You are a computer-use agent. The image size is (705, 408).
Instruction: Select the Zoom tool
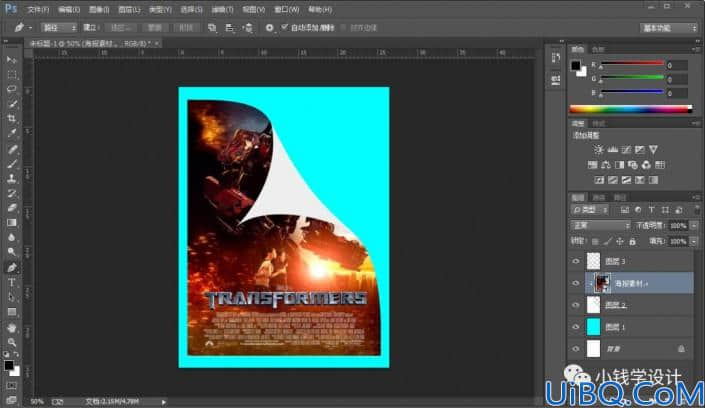[x=12, y=342]
